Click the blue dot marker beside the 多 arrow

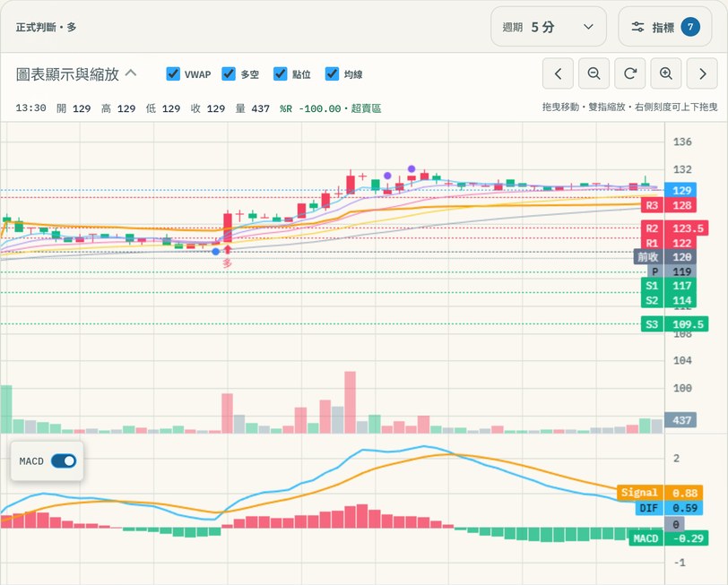tap(215, 252)
